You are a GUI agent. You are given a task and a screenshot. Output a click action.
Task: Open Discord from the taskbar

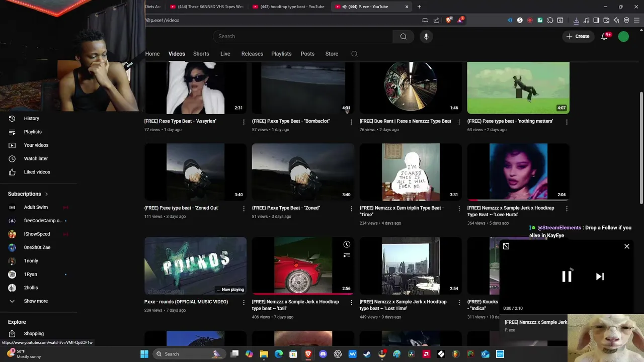coord(323,354)
